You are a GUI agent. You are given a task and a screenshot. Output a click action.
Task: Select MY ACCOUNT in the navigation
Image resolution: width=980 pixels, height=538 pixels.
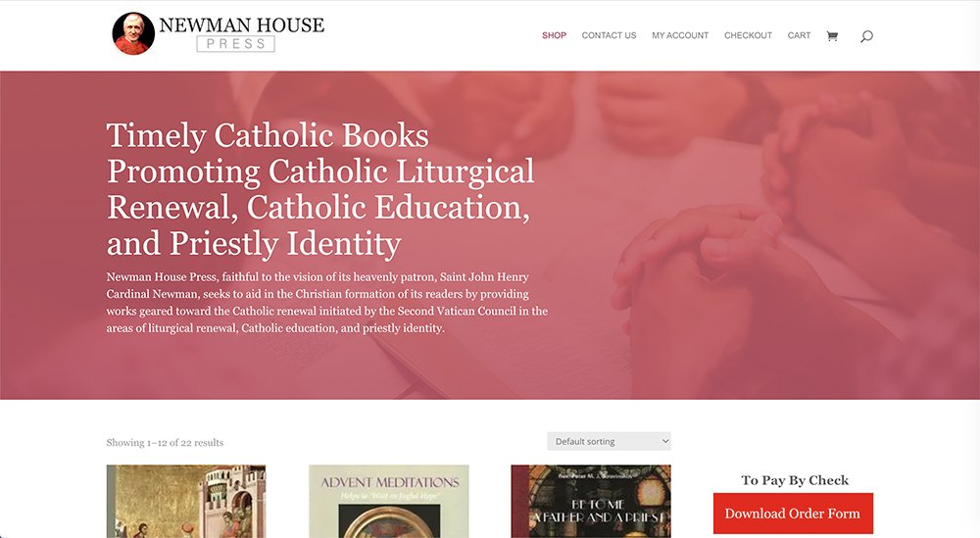[680, 35]
